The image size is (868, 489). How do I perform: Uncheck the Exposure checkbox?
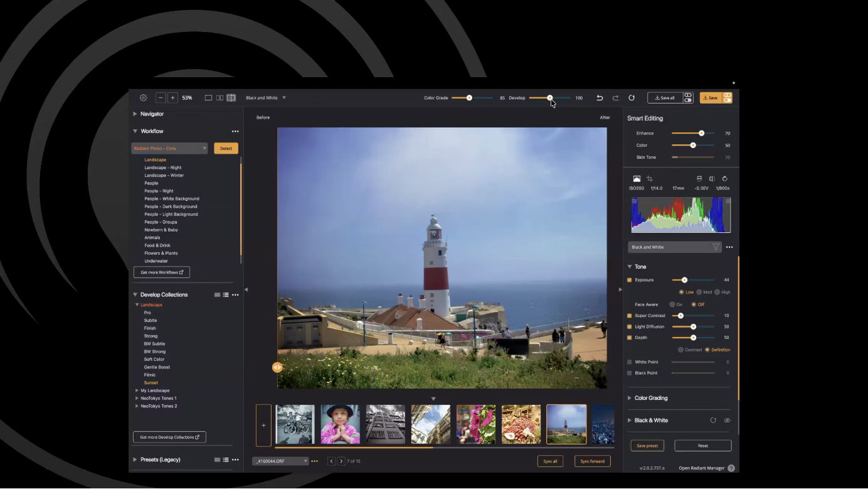pyautogui.click(x=630, y=280)
